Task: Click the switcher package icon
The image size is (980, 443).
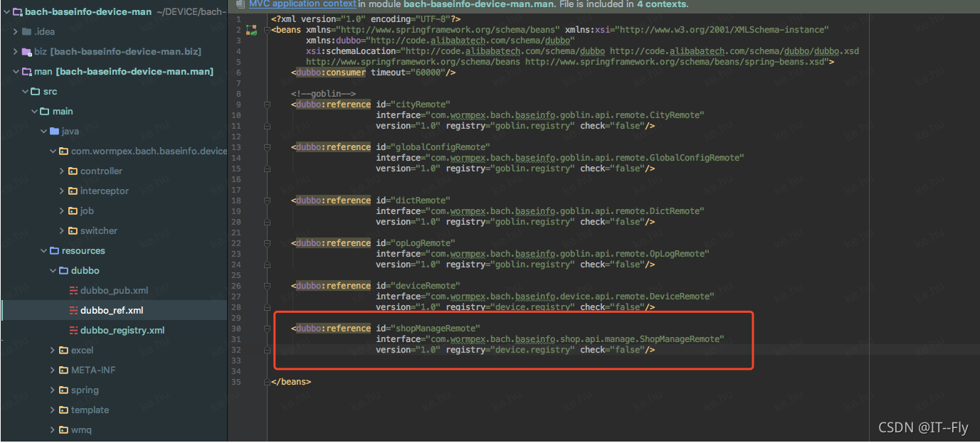Action: point(73,231)
